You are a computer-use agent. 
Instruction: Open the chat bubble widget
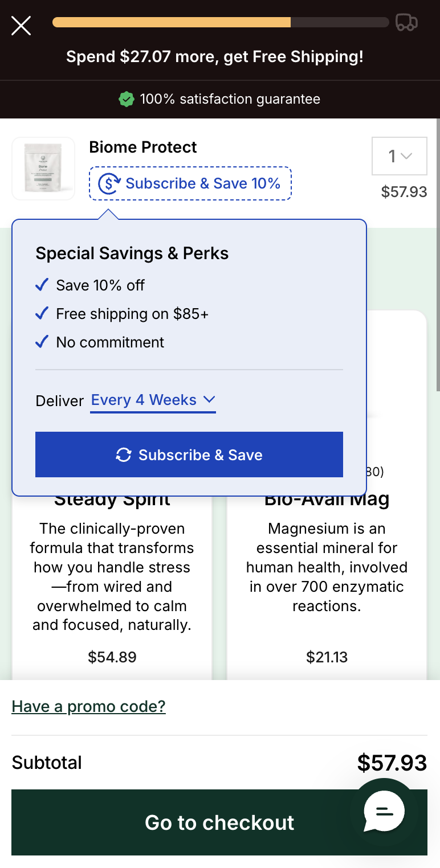coord(384,810)
